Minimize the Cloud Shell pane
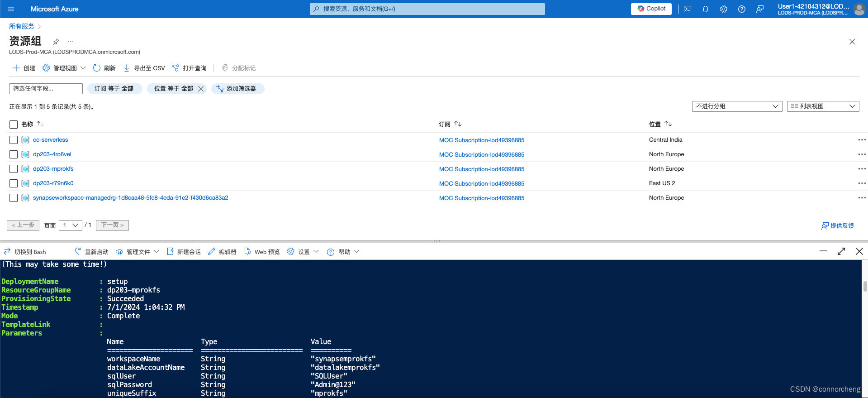 tap(823, 251)
